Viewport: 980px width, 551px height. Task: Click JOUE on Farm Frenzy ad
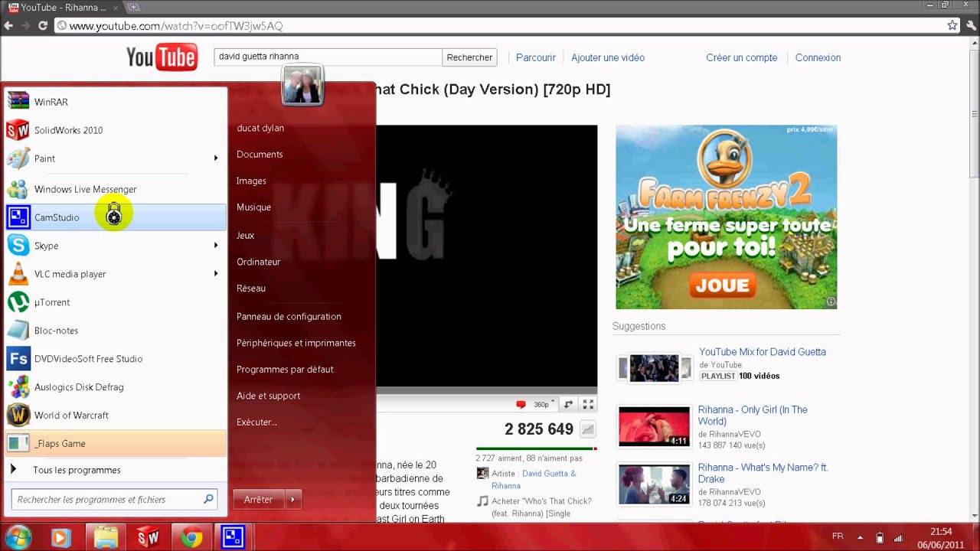click(x=722, y=285)
